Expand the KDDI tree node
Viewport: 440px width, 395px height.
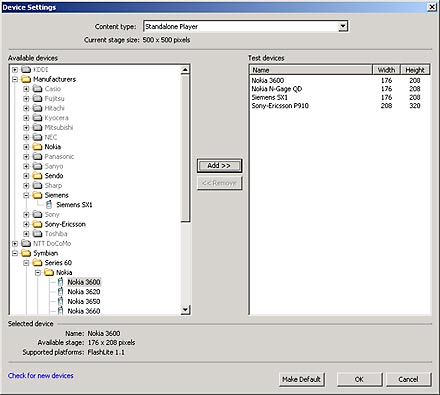coord(15,70)
